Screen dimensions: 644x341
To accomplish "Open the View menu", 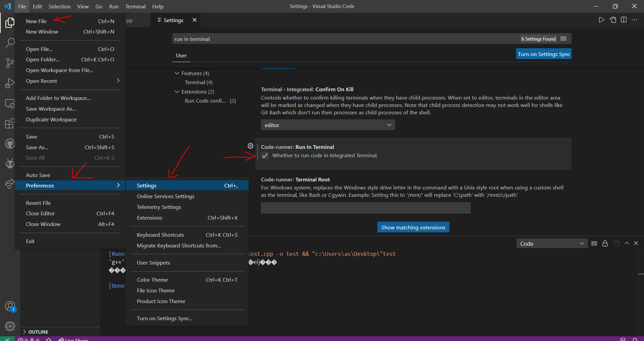I will click(x=83, y=6).
